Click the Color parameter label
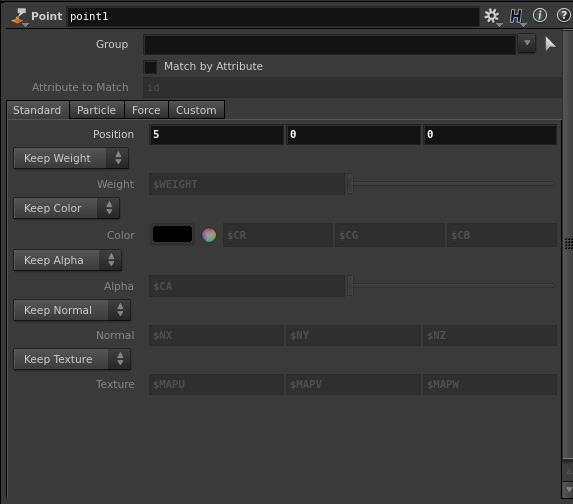Screen dimensions: 573x504 121,235
